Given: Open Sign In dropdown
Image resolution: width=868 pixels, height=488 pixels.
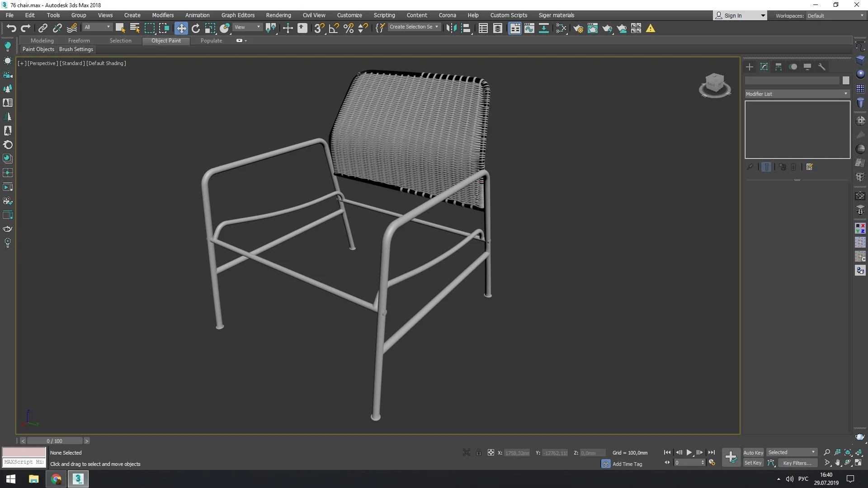Looking at the screenshot, I should tap(740, 15).
